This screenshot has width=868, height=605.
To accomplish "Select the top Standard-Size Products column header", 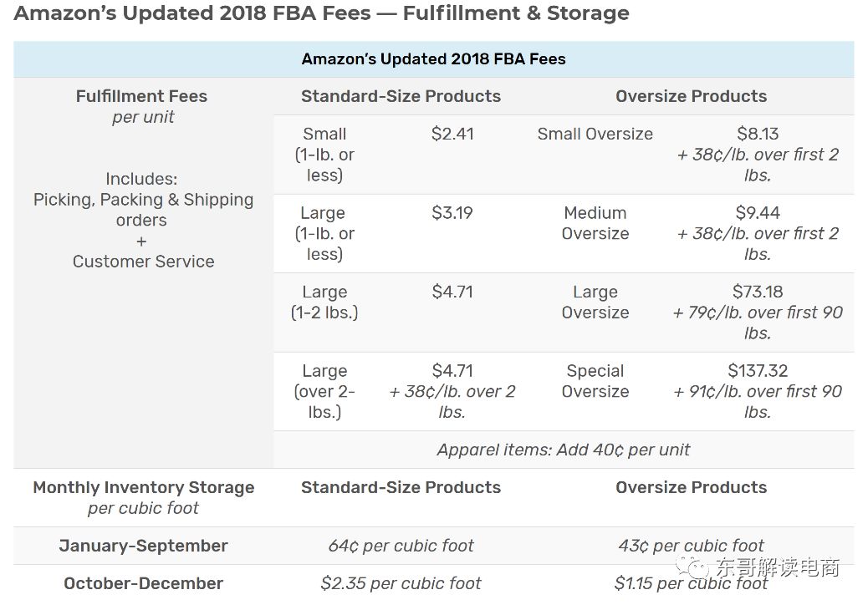I will click(401, 96).
